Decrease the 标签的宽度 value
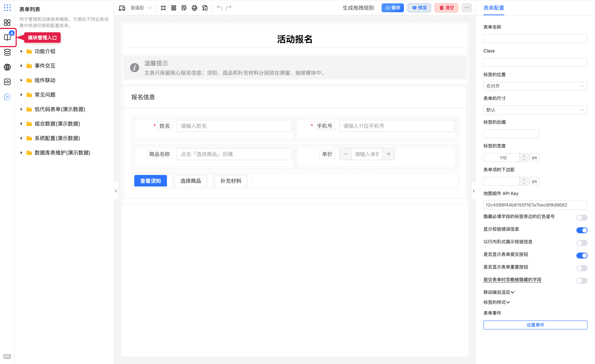The width and height of the screenshot is (595, 364). click(524, 160)
